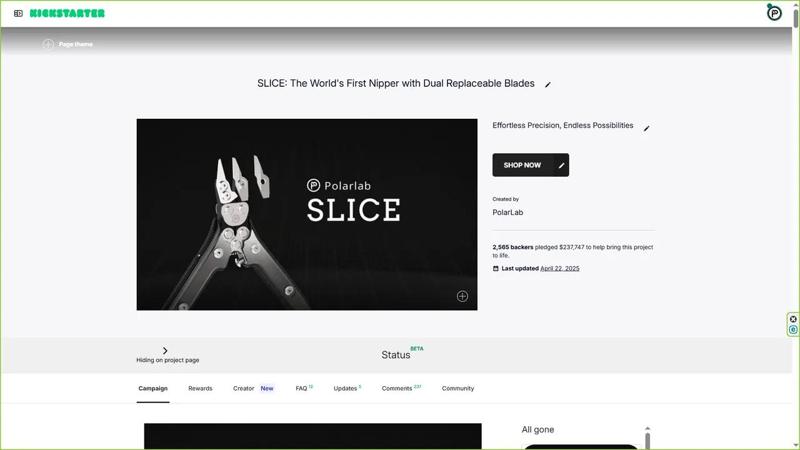The height and width of the screenshot is (450, 800).
Task: Close the floating side widget with X icon
Action: click(793, 319)
